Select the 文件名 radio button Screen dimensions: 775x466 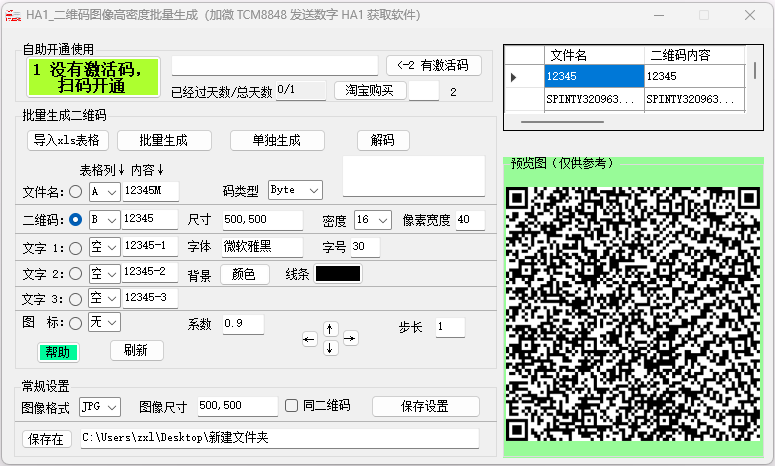[75, 191]
